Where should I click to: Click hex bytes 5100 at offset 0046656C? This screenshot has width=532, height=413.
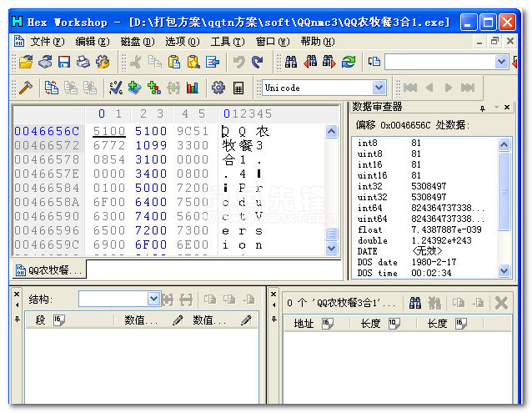[109, 131]
